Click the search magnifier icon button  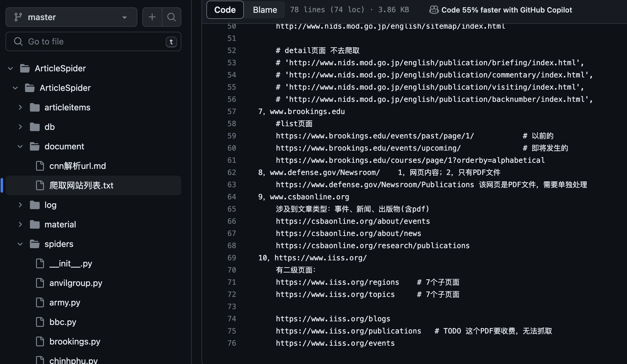pyautogui.click(x=172, y=17)
